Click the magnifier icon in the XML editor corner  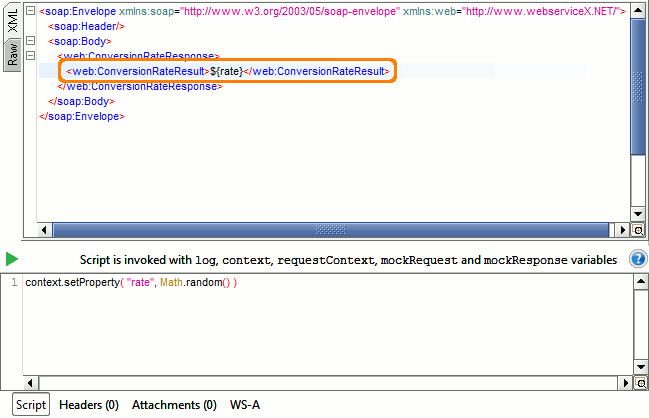[638, 230]
